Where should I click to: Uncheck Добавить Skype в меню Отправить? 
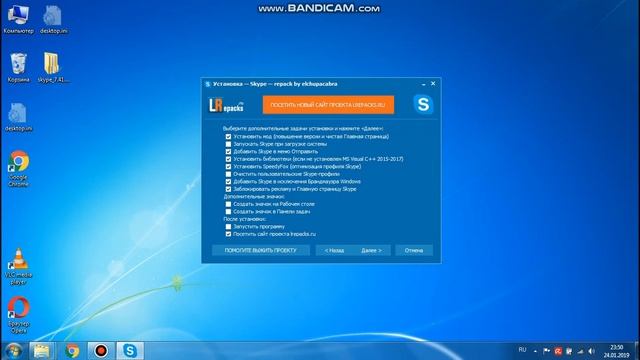coord(228,152)
